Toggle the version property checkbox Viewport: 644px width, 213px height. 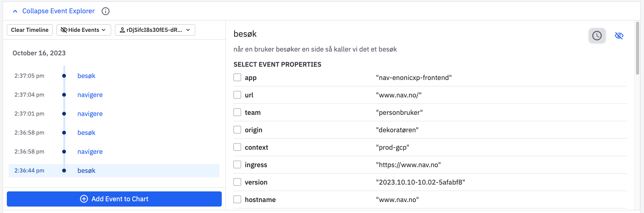(237, 182)
